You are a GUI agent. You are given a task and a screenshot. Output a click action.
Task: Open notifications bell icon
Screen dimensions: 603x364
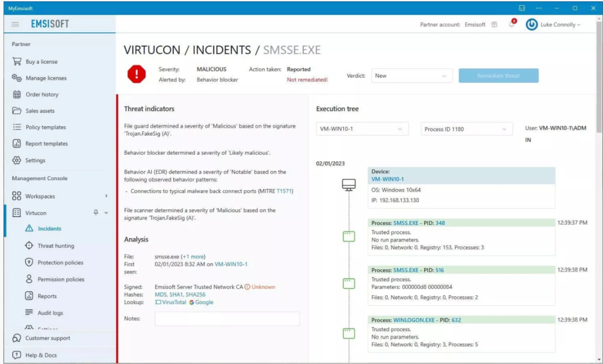511,25
